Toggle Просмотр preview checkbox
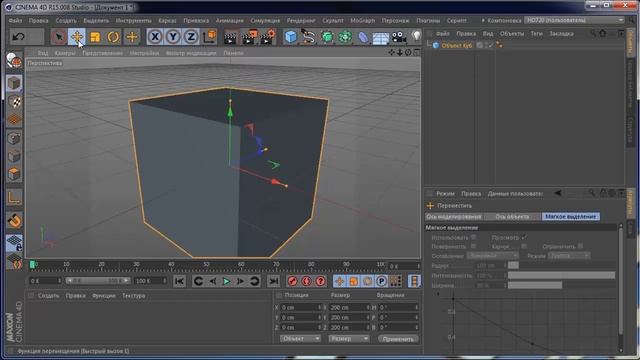This screenshot has height=360, width=640. pyautogui.click(x=524, y=237)
